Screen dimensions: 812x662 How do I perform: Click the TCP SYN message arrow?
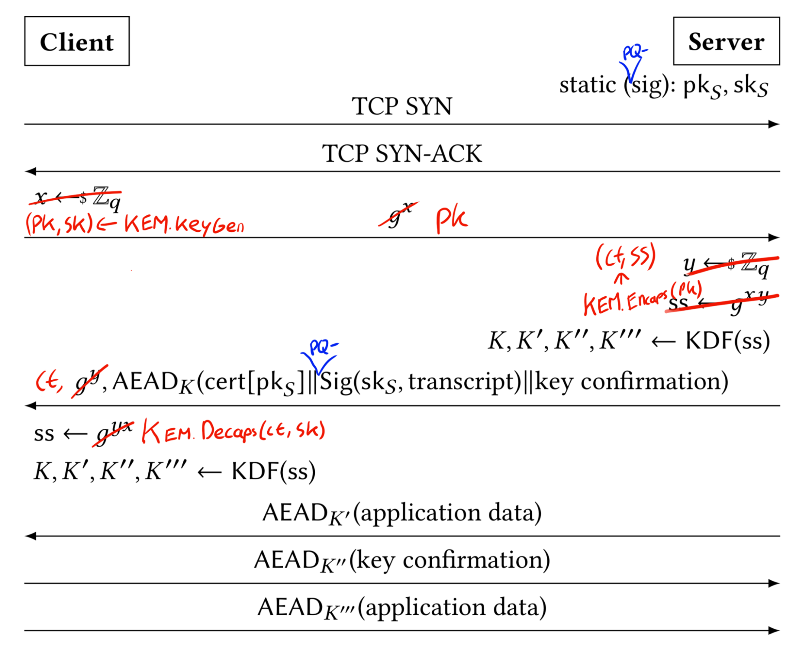point(406,118)
